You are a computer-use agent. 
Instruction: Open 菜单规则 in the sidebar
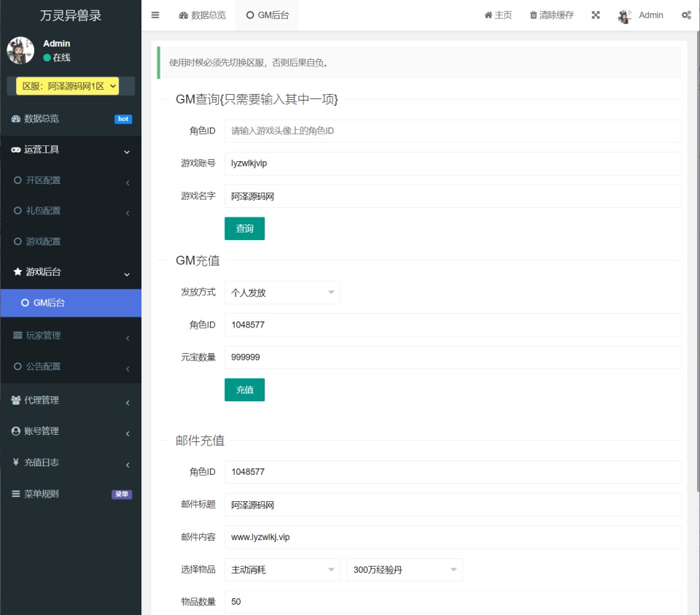click(71, 494)
